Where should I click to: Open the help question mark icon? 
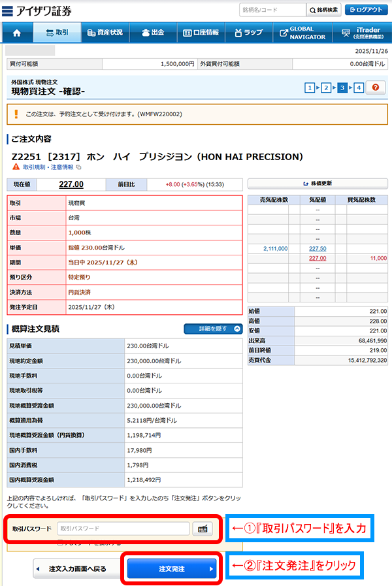click(376, 88)
